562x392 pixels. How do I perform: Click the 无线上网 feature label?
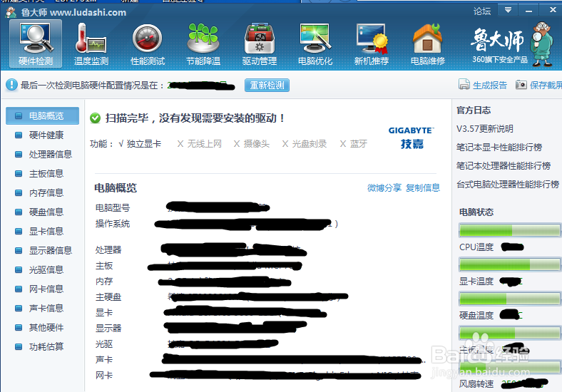pyautogui.click(x=204, y=144)
